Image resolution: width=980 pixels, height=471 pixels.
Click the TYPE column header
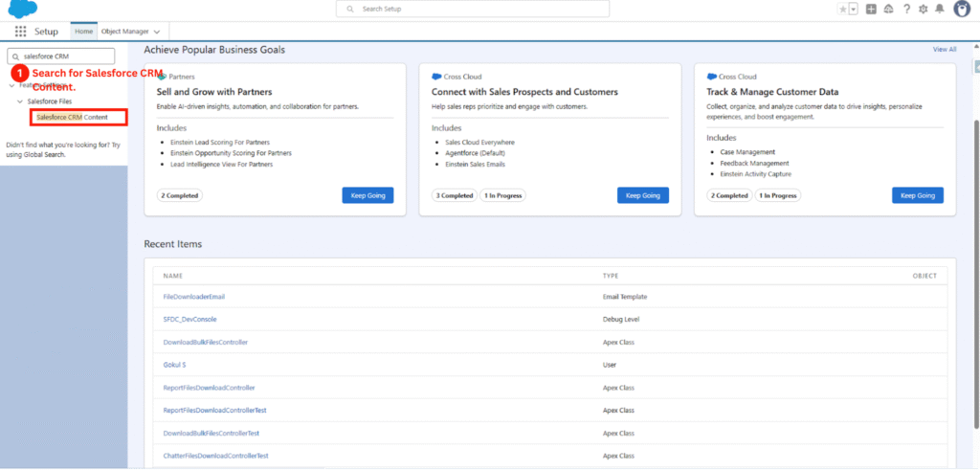click(x=610, y=276)
